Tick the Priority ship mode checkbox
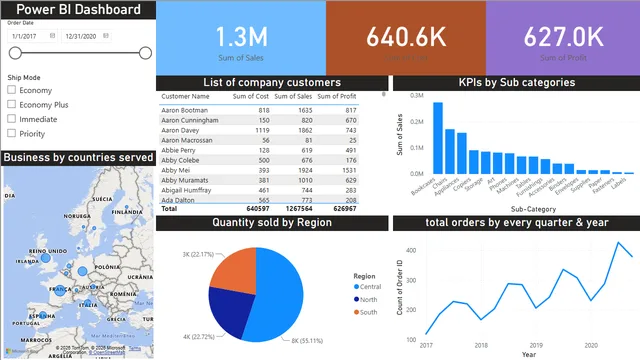Viewport: 640px width, 360px height. (12, 133)
